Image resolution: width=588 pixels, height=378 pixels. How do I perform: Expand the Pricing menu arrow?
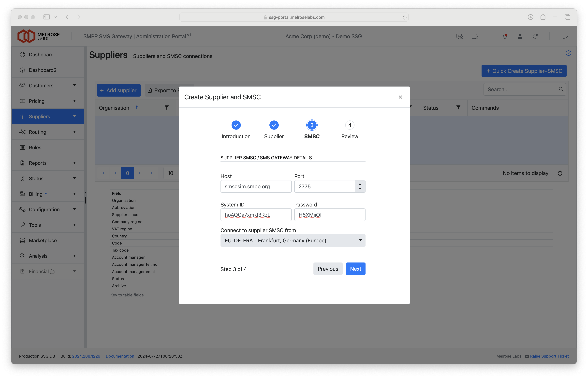(74, 101)
